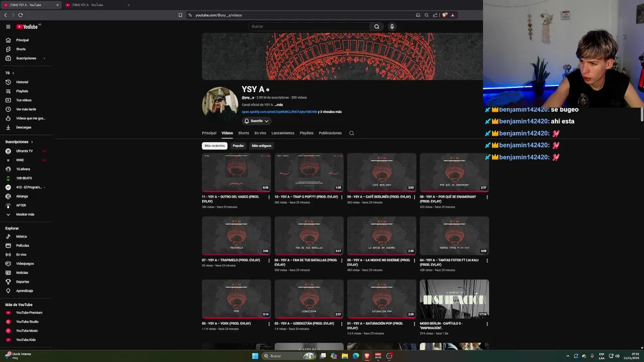644x362 pixels.
Task: Open YSY A channel avatar
Action: [220, 105]
